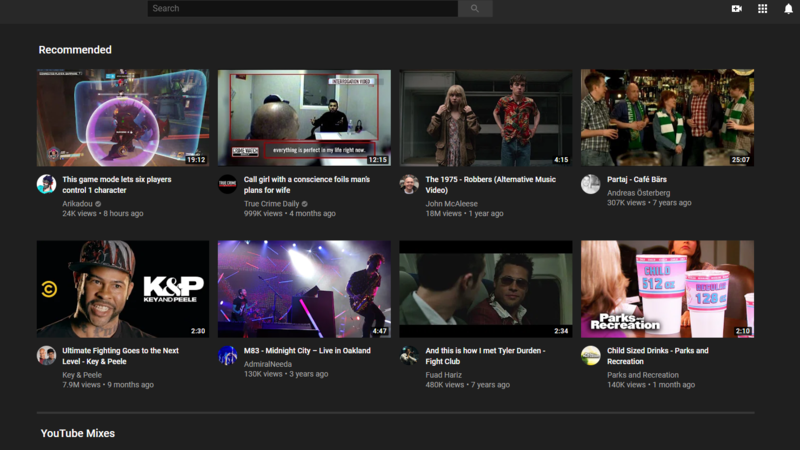
Task: Open Andreas Österberg channel avatar
Action: pos(591,184)
